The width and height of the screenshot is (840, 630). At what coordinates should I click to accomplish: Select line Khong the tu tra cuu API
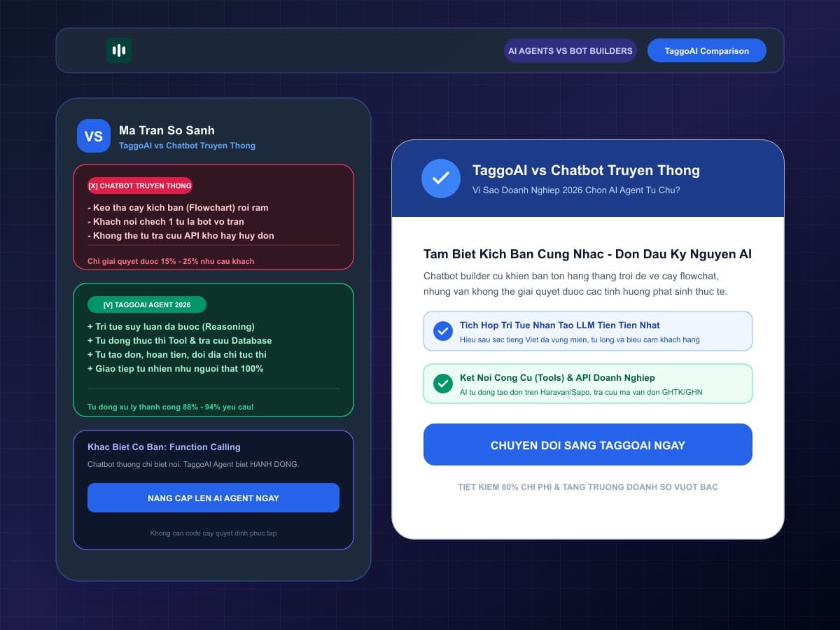click(x=181, y=235)
